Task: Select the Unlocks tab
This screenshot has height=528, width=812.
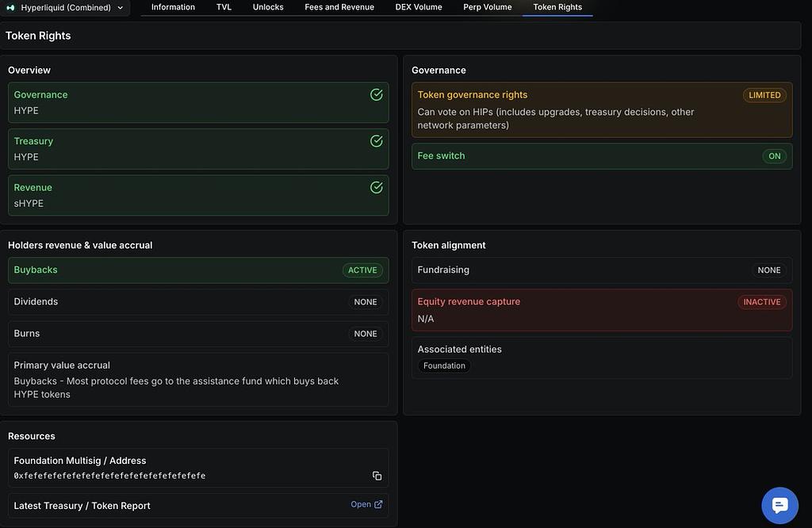Action: (x=268, y=7)
